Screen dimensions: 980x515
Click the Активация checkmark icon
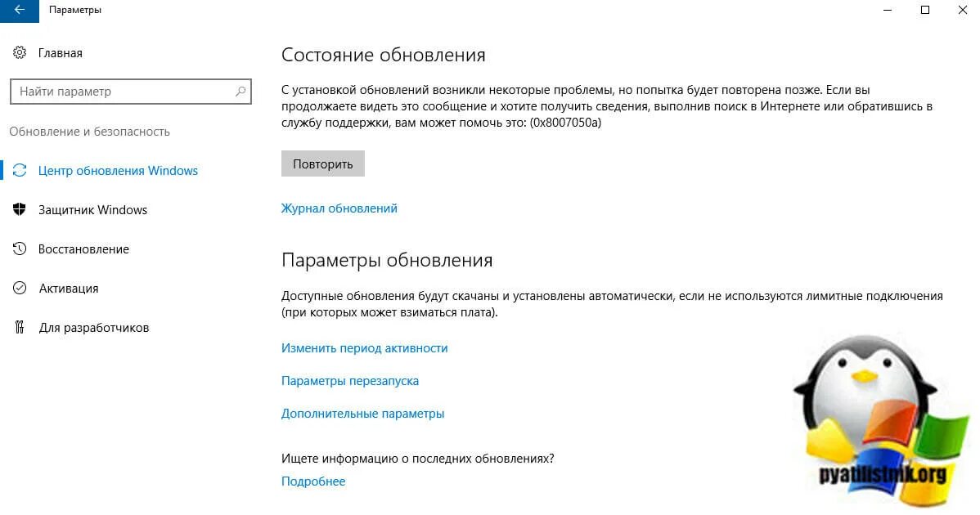tap(20, 288)
